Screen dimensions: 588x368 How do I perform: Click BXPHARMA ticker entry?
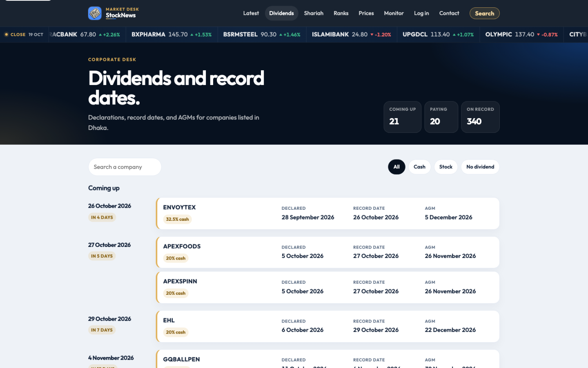point(171,34)
